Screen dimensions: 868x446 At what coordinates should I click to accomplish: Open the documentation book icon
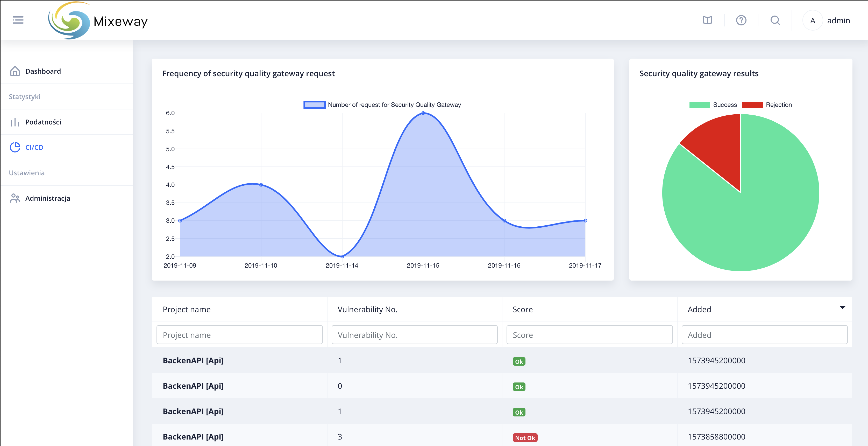(707, 20)
